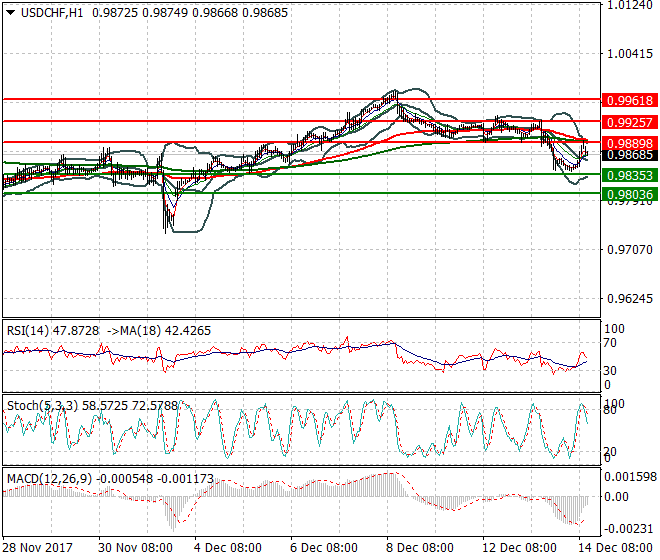Select the -0.00231 MACD scale value
This screenshot has height=560, width=660.
tap(630, 528)
